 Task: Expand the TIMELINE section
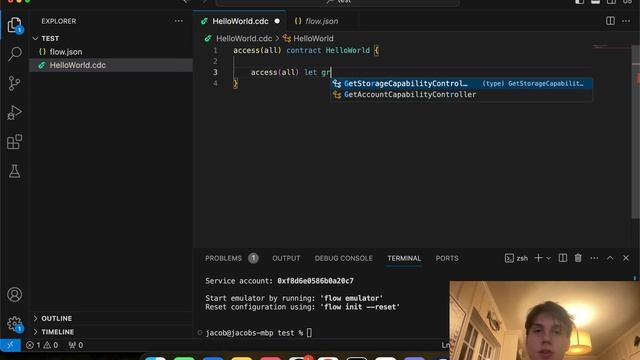(x=111, y=332)
